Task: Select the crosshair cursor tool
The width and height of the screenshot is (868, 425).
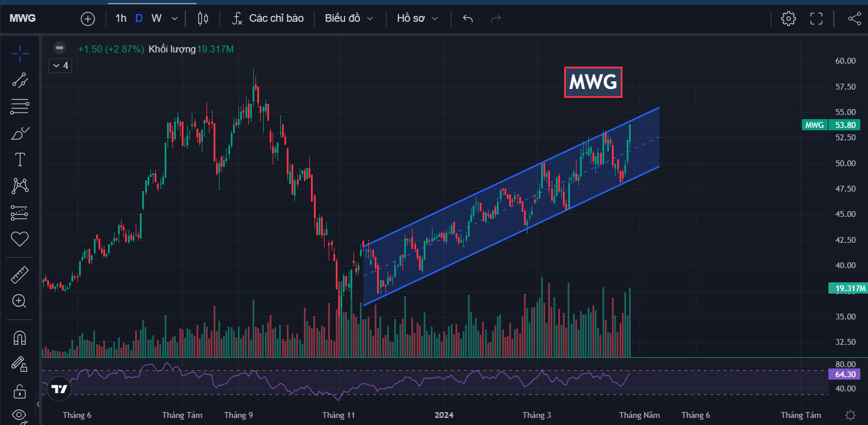Action: click(x=20, y=53)
